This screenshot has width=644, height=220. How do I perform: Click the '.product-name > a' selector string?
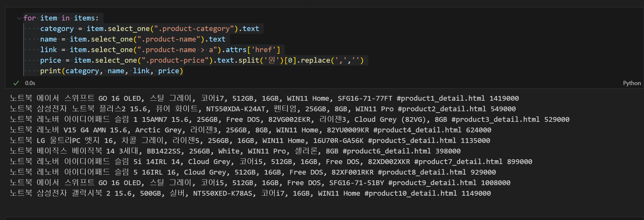tap(177, 50)
